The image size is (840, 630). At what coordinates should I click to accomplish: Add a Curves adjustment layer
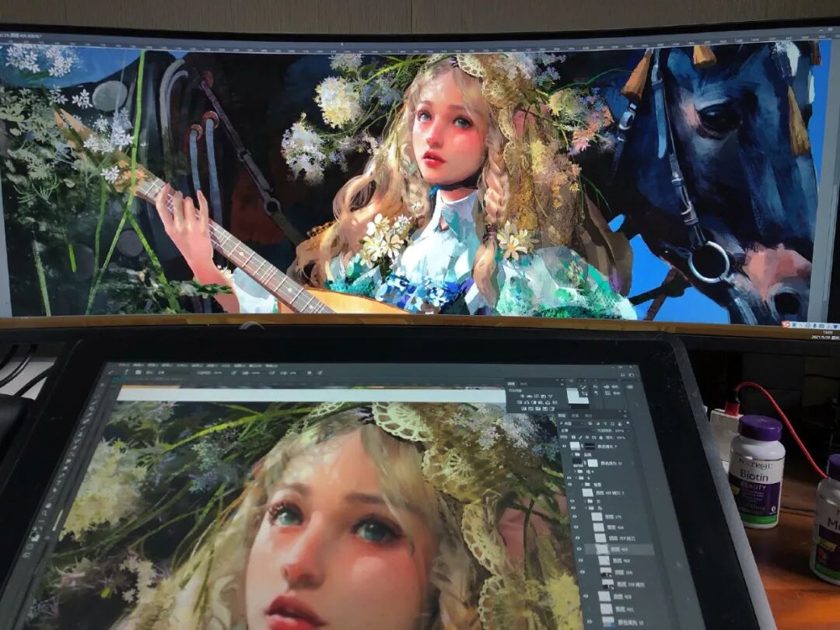click(536, 397)
